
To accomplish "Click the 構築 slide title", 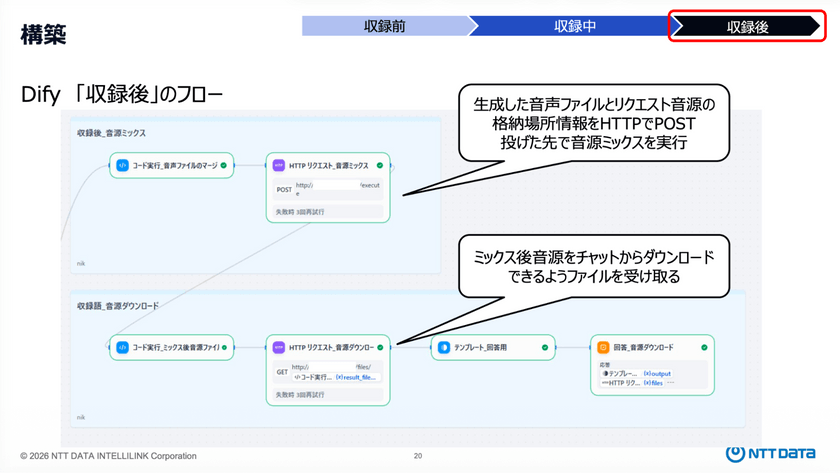I will point(43,35).
